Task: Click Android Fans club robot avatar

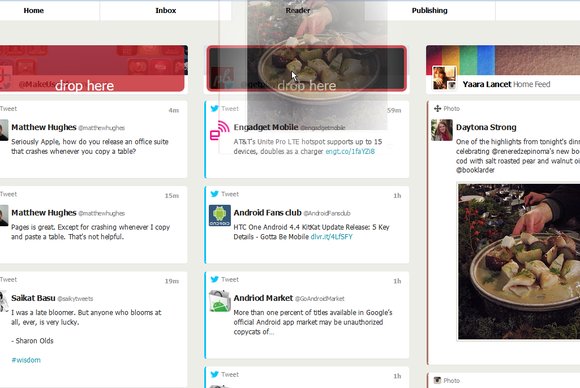Action: pos(220,216)
